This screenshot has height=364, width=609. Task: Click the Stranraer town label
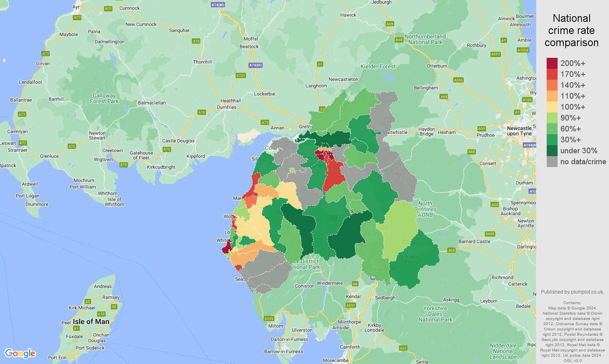pyautogui.click(x=17, y=150)
